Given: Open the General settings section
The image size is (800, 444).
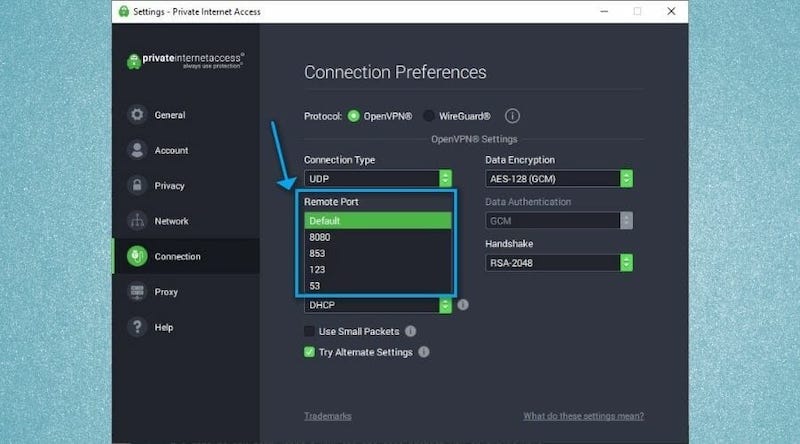Looking at the screenshot, I should point(186,115).
